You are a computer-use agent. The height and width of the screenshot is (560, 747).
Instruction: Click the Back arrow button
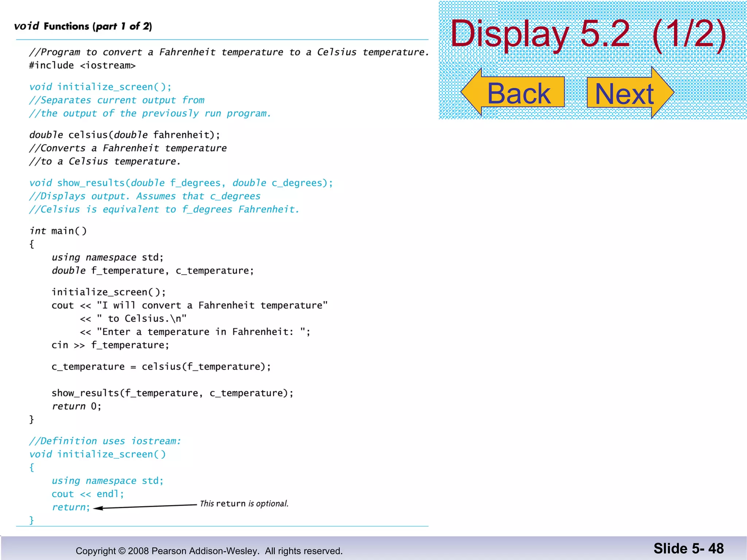point(513,92)
